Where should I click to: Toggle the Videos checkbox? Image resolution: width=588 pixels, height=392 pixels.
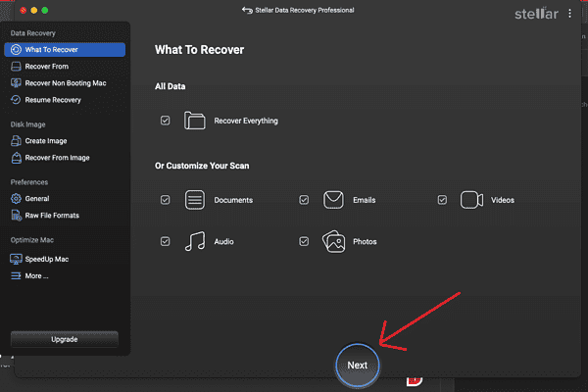pyautogui.click(x=442, y=200)
